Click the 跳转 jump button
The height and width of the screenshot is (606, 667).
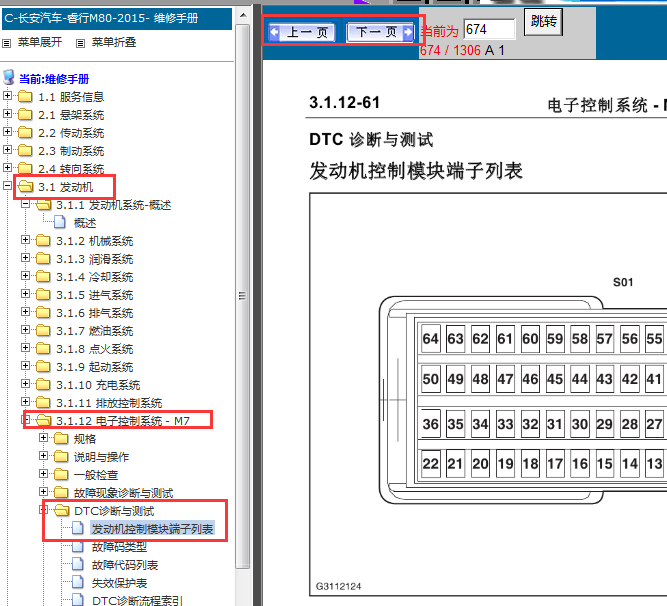(x=543, y=21)
